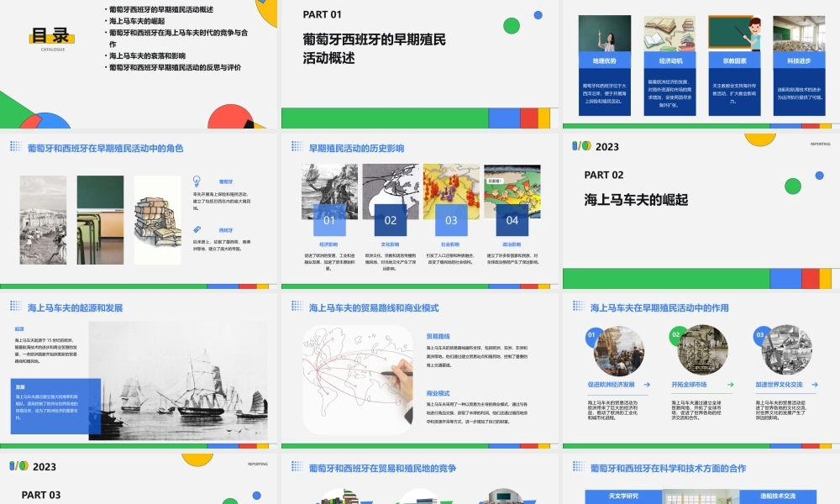Click the 贸易路线 subheading
Screen dimensions: 840x504
438,336
